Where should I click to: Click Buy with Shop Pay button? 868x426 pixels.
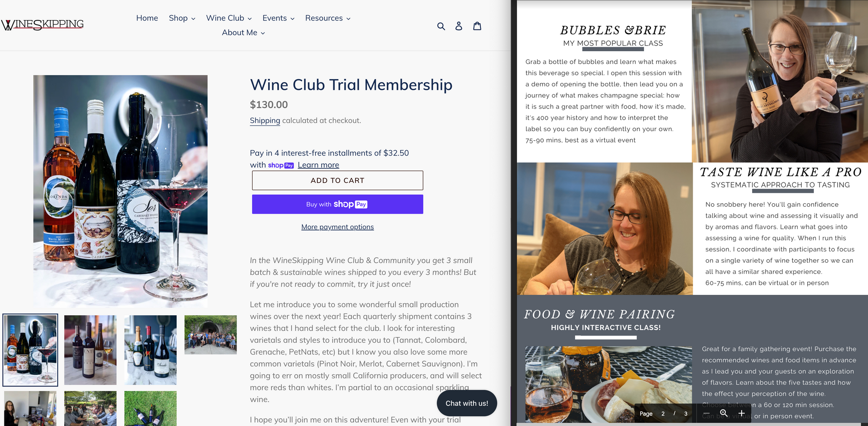coord(338,204)
